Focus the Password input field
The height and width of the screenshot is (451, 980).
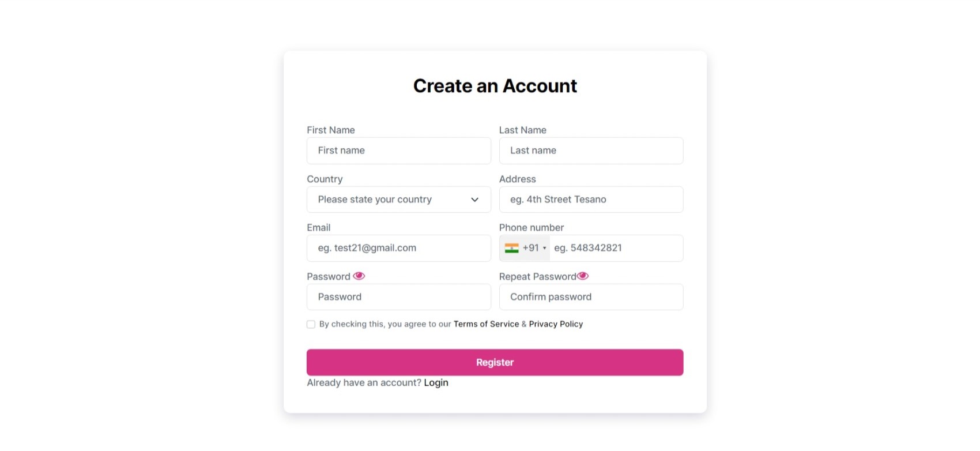[399, 297]
